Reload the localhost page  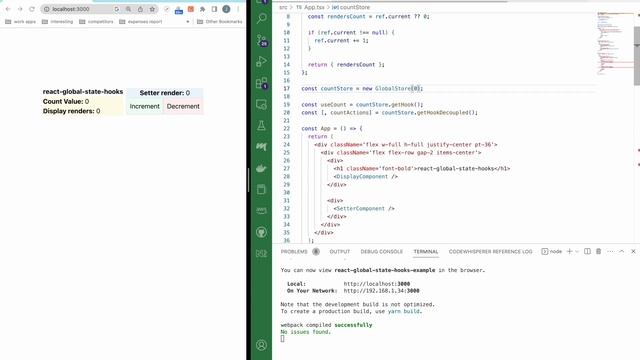click(x=32, y=9)
